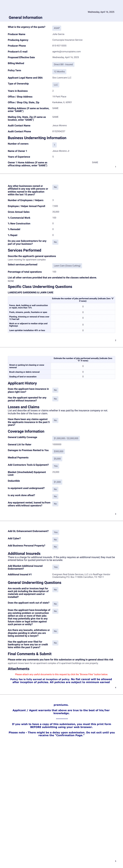This screenshot has width=123, height=868.
Task: Click the LLC Type of Ownership value
Action: pyautogui.click(x=56, y=85)
